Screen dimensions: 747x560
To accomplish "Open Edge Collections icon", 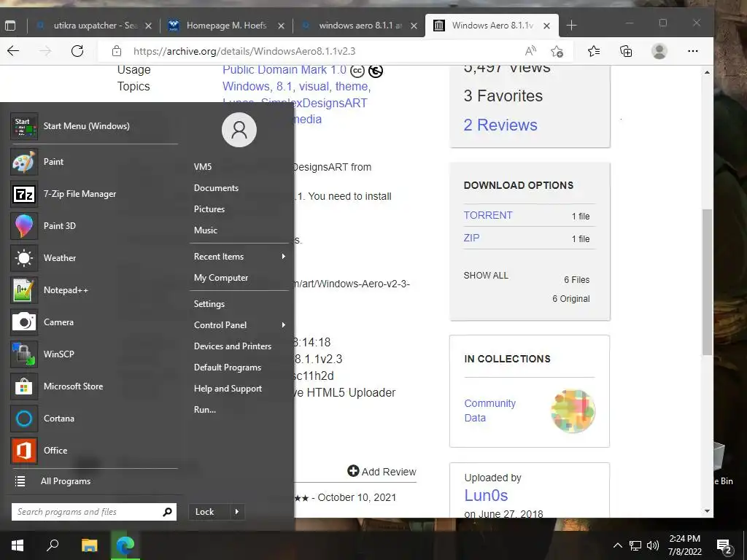I will point(626,51).
